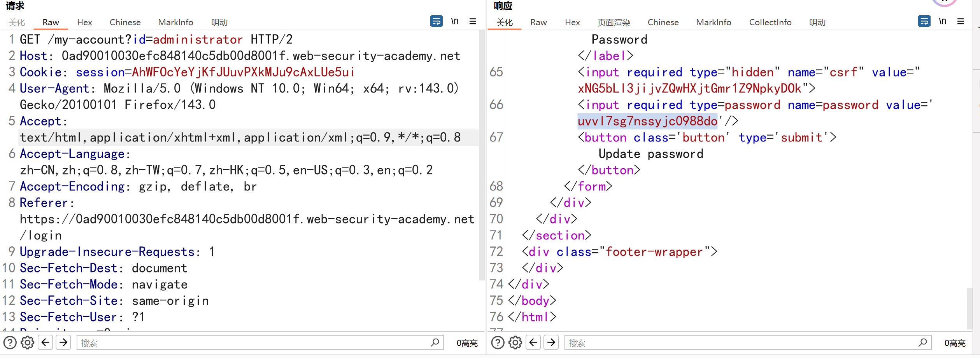Open search settings gear in request panel
Screen dimensions: 980x358
coord(27,342)
